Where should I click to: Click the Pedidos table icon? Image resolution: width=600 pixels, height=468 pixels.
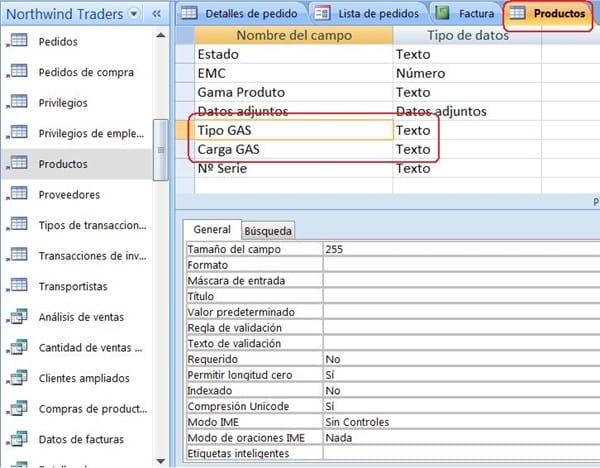18,41
